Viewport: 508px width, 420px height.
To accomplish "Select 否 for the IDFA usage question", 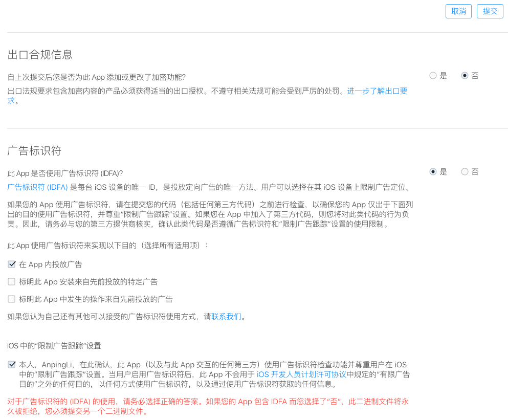I will coord(465,171).
